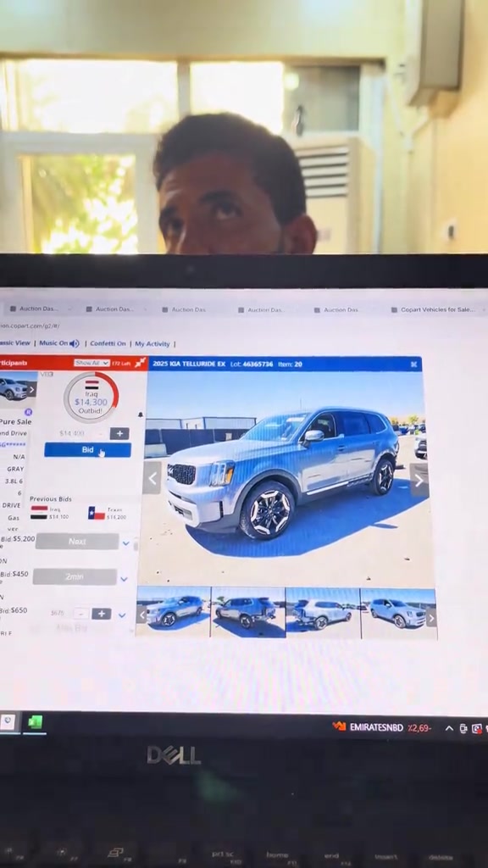The image size is (488, 868).
Task: Open the Show All participants dropdown
Action: (91, 363)
